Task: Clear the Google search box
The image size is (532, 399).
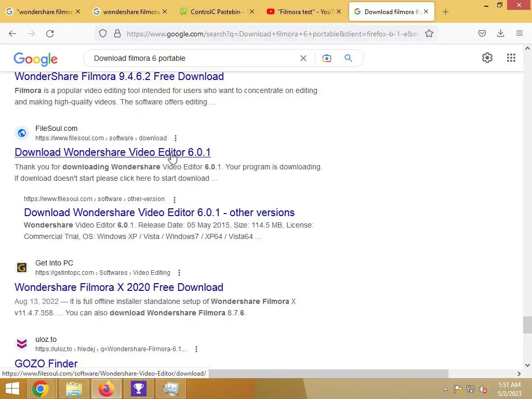Action: click(303, 58)
